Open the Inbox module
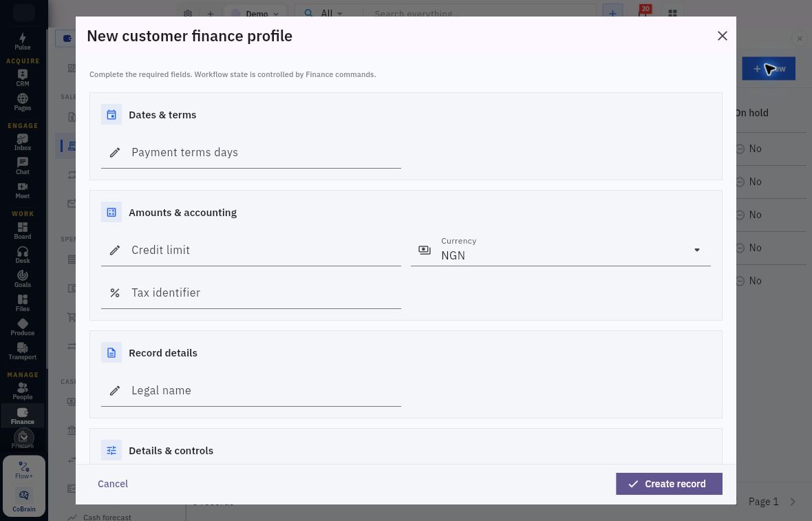This screenshot has width=812, height=521. click(x=22, y=142)
